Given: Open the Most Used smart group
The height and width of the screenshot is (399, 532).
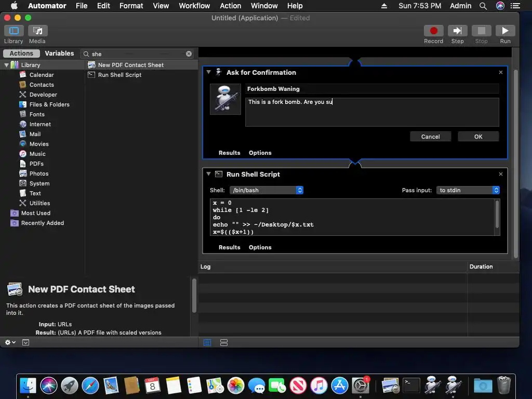Looking at the screenshot, I should coord(36,212).
